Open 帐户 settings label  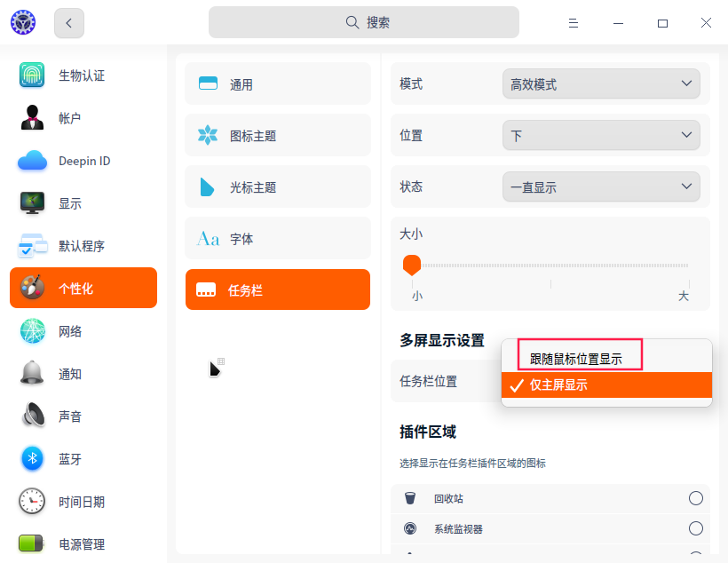(69, 118)
